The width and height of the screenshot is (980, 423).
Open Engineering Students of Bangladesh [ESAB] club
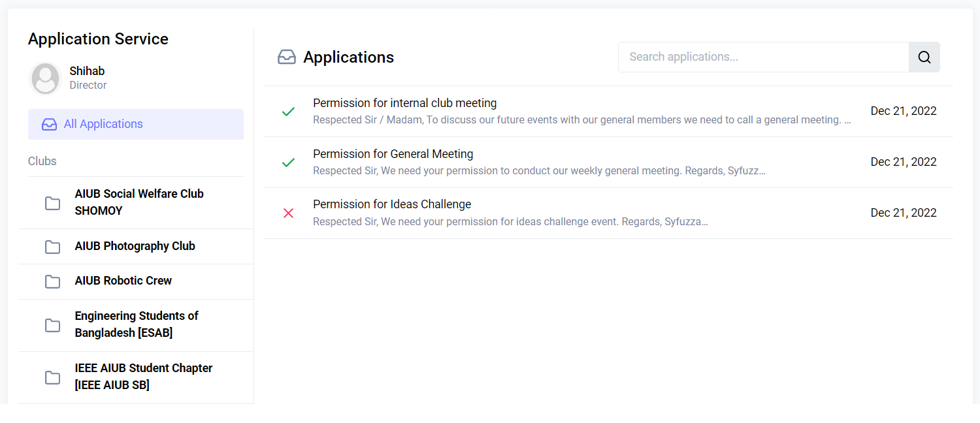(136, 325)
